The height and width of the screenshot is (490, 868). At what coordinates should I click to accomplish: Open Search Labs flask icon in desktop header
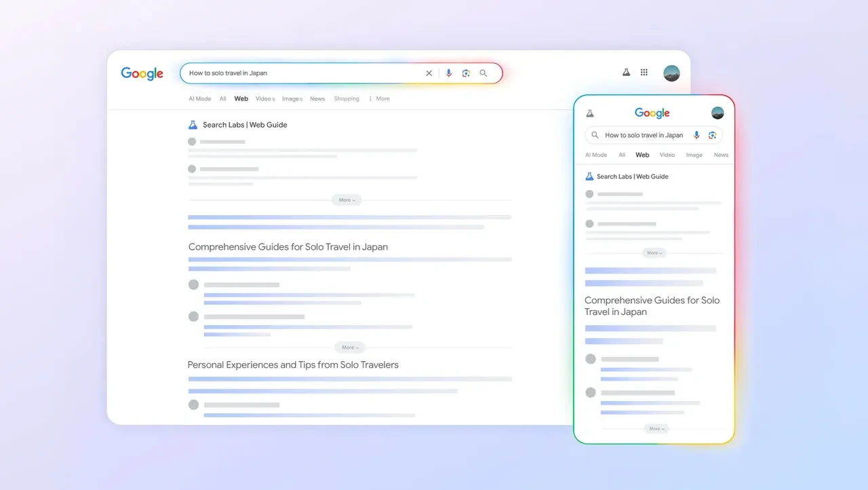626,72
